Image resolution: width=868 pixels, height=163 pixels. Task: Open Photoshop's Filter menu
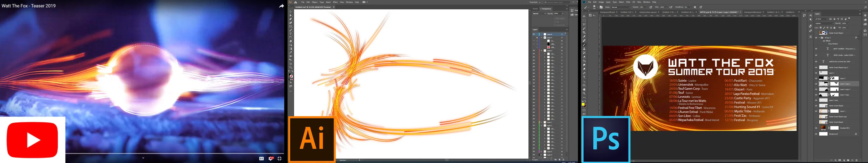click(628, 2)
